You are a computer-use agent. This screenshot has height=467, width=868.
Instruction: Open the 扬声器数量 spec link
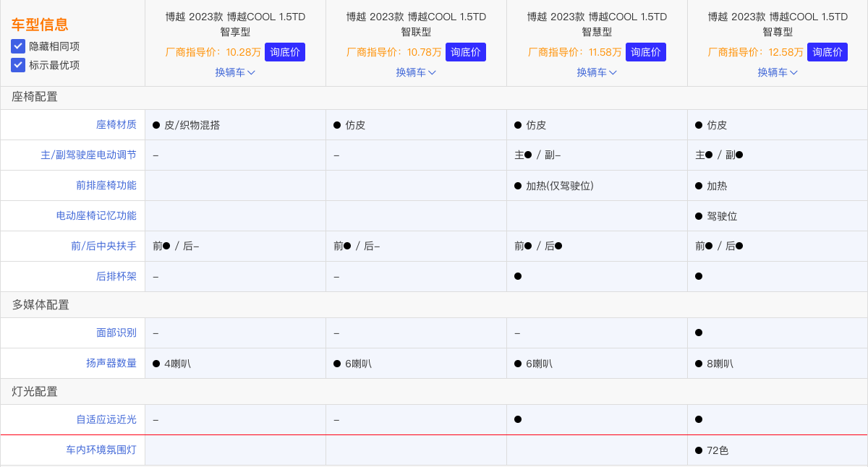coord(111,363)
